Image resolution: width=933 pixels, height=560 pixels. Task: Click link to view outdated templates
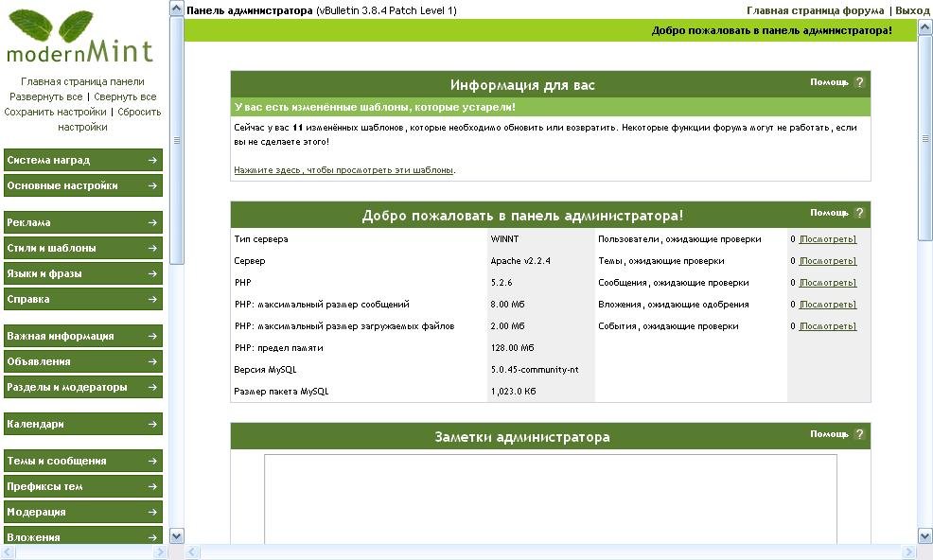[x=343, y=170]
